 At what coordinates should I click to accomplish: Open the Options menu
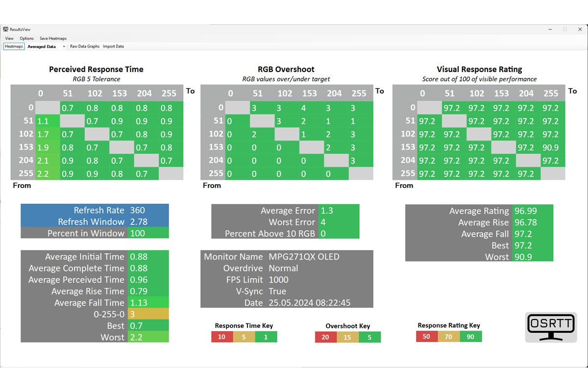26,38
